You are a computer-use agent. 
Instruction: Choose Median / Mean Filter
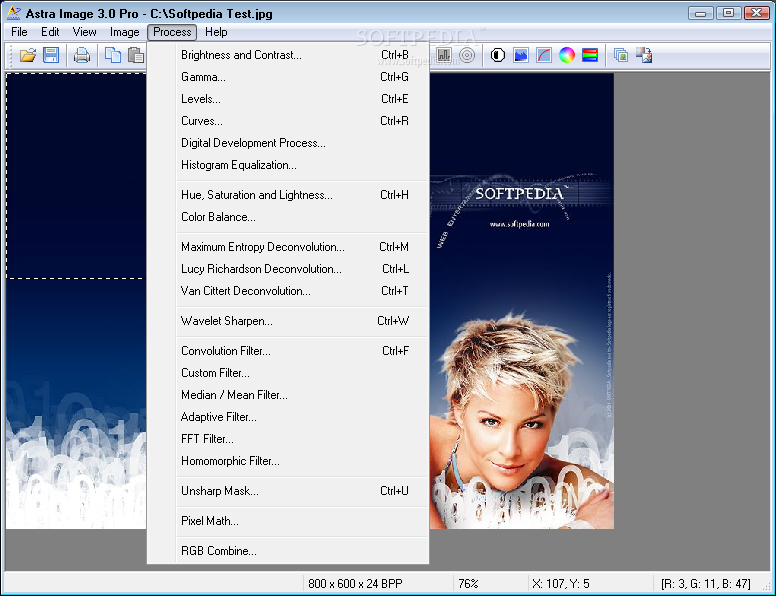[x=288, y=395]
